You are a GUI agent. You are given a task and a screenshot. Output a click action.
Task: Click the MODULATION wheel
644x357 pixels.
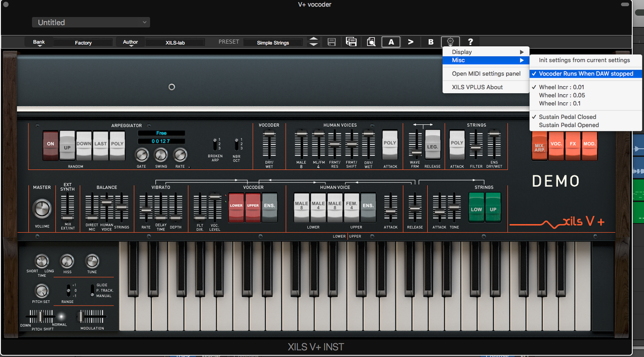(92, 317)
